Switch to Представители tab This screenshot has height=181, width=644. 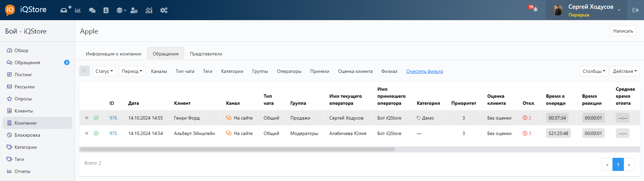pos(206,54)
